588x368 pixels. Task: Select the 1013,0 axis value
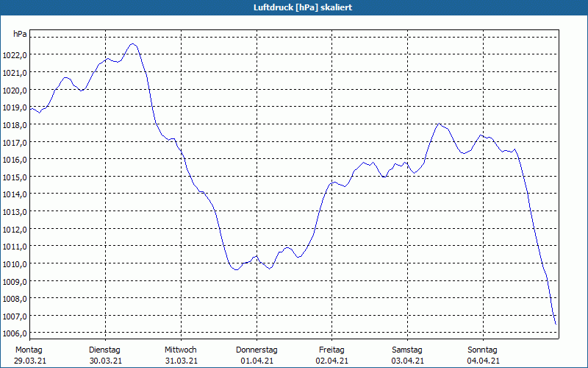click(x=15, y=212)
